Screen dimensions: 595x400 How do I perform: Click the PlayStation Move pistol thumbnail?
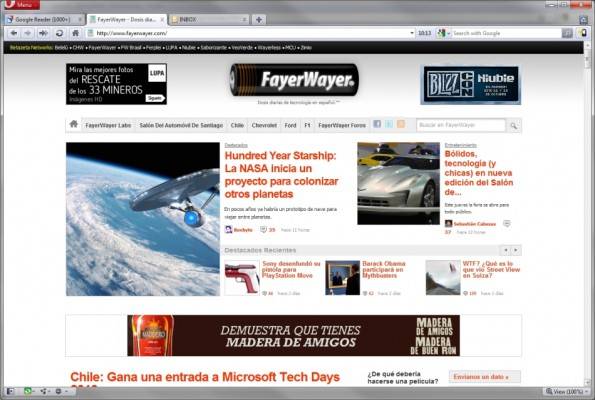(x=242, y=278)
